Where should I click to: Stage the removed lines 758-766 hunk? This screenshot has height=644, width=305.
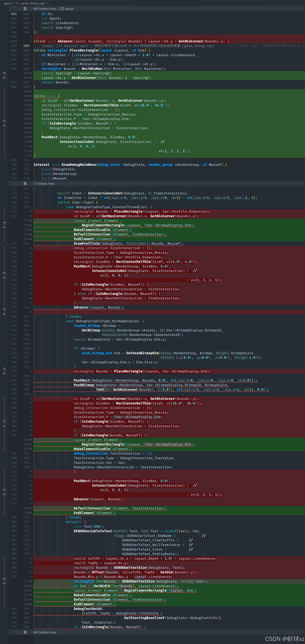pos(4,426)
